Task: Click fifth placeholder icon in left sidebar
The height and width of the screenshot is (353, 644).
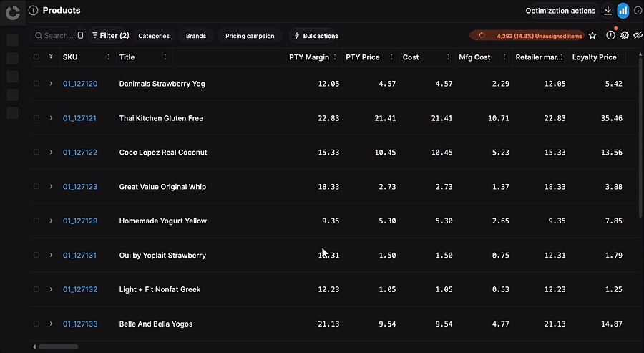Action: pyautogui.click(x=12, y=112)
